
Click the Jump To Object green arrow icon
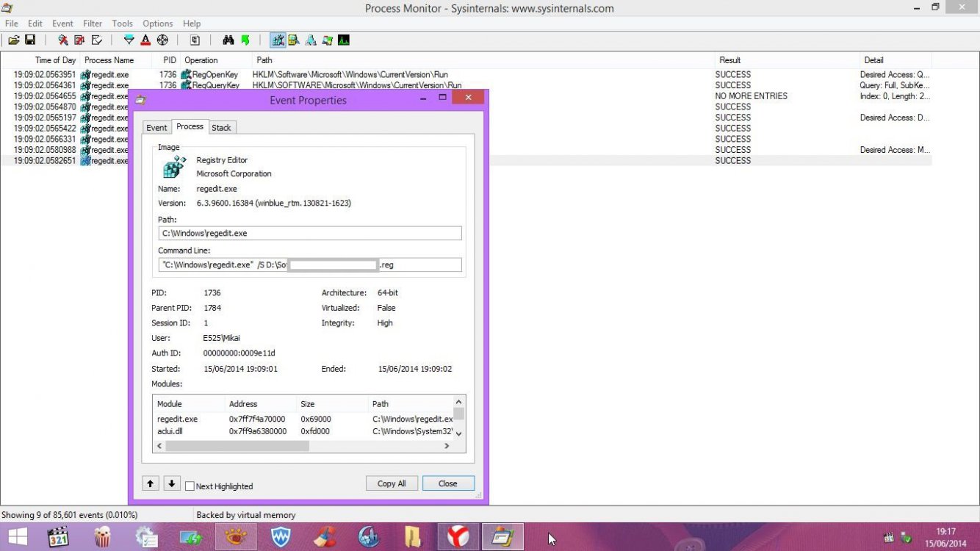point(245,40)
